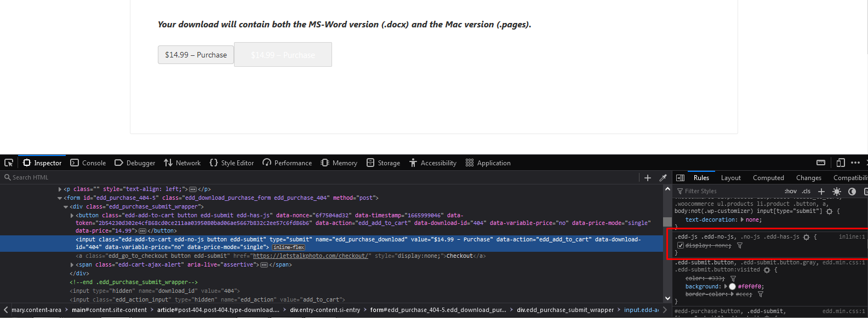The image size is (868, 318).
Task: Expand the span edd-cart-ajax-alert node
Action: pyautogui.click(x=72, y=264)
